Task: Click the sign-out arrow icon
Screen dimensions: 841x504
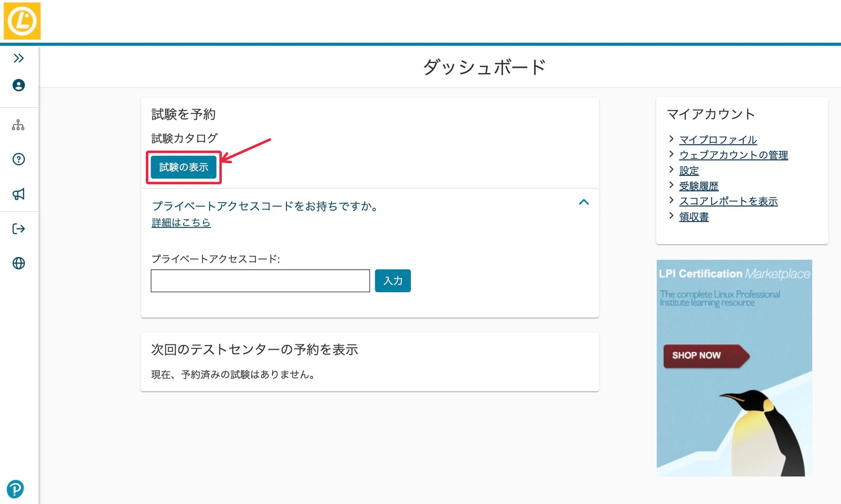Action: coord(19,229)
